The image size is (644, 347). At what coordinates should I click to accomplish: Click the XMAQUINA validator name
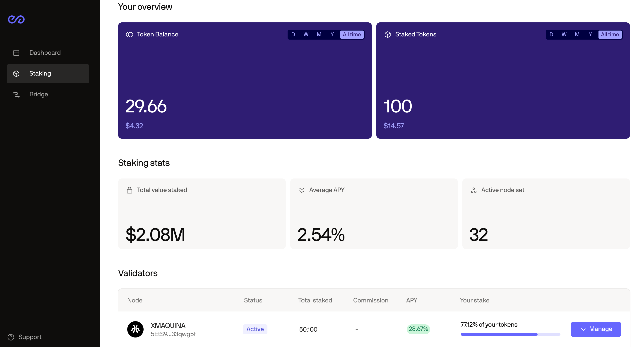pyautogui.click(x=168, y=326)
